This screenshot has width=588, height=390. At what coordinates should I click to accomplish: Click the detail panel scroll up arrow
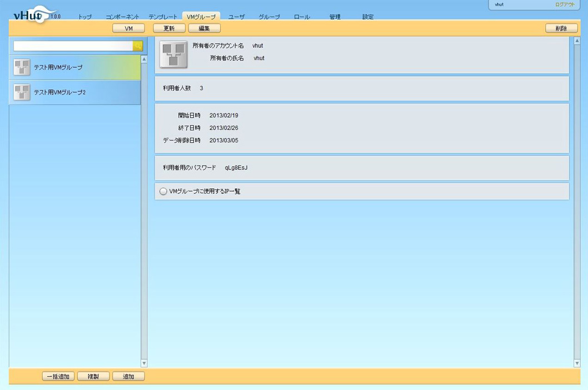(577, 41)
